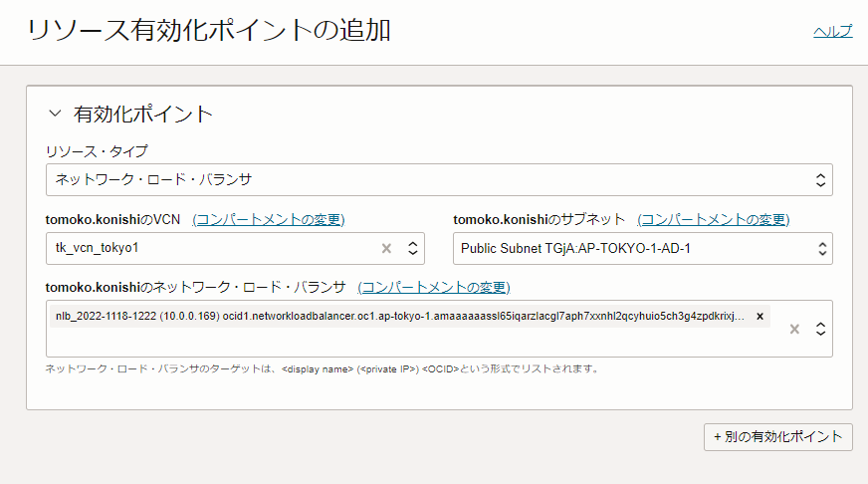Image resolution: width=868 pixels, height=484 pixels.
Task: Change compartment link for サブネット
Action: tap(714, 219)
